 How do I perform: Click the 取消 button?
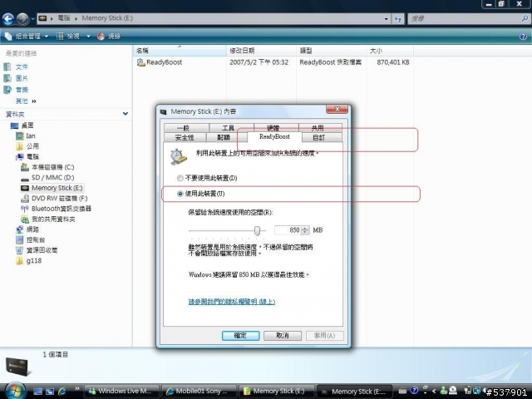(x=283, y=336)
